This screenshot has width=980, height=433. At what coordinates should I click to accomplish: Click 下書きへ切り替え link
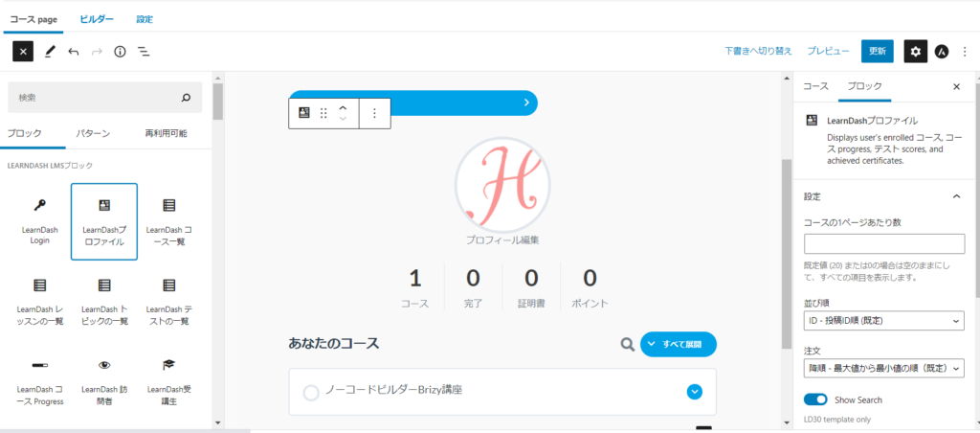[759, 52]
